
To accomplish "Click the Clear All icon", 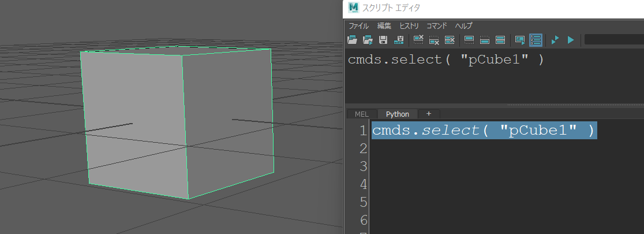I will tap(450, 40).
